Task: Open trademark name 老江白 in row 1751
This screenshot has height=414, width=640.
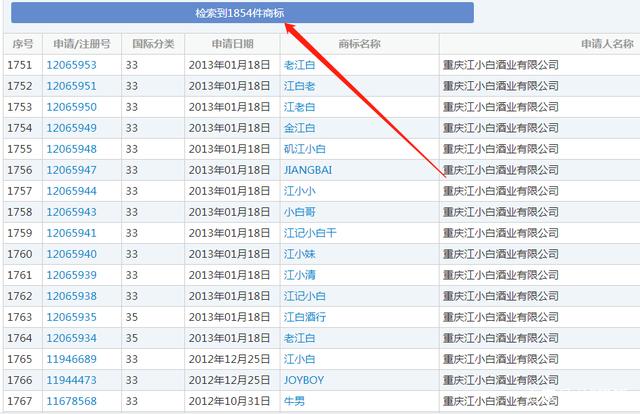Action: click(300, 65)
